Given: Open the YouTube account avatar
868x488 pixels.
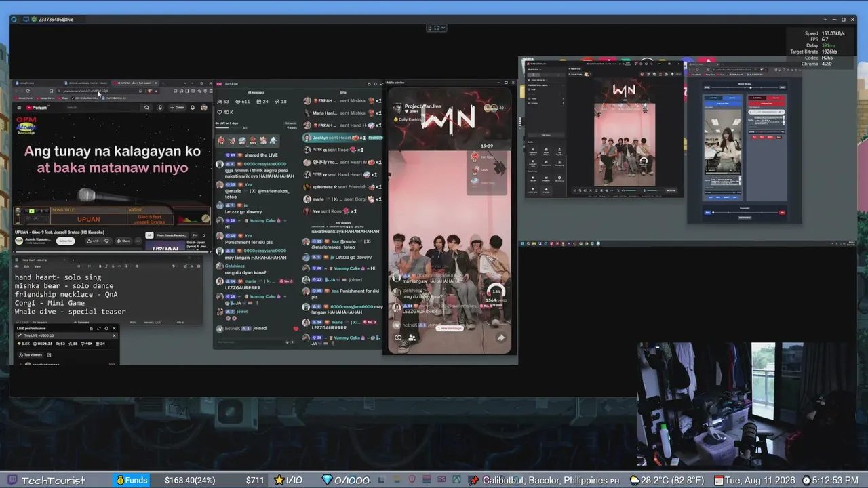Looking at the screenshot, I should [x=203, y=107].
